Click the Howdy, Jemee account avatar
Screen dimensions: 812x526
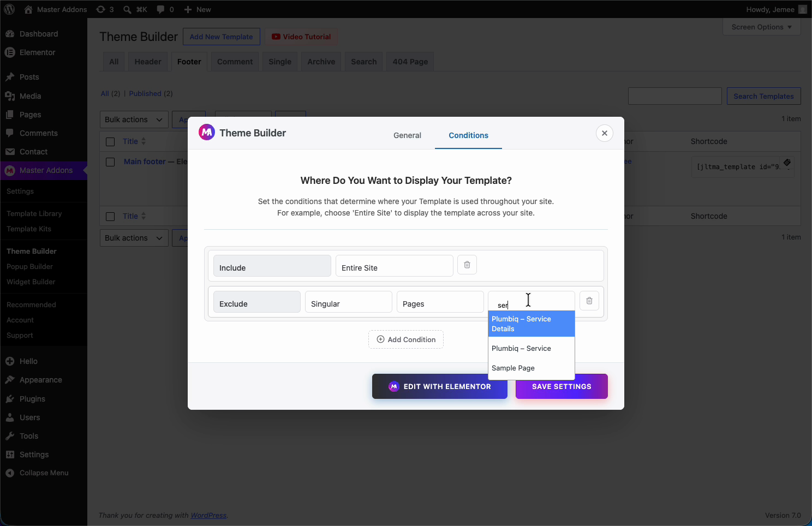point(802,9)
